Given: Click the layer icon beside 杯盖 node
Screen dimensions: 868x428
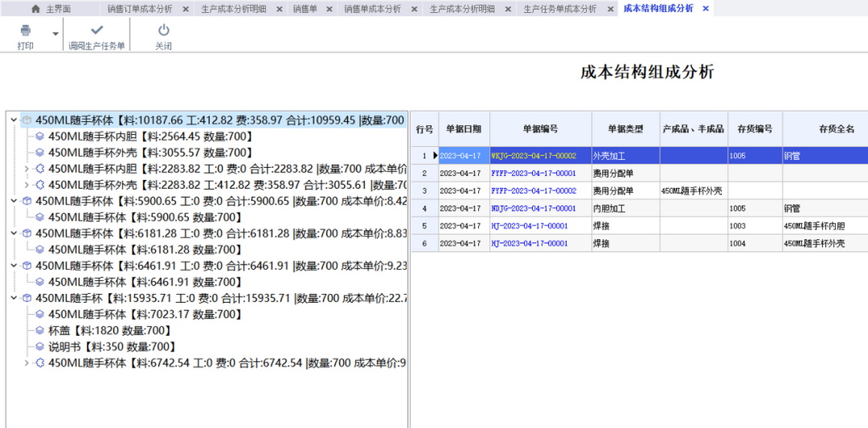Looking at the screenshot, I should coord(40,331).
